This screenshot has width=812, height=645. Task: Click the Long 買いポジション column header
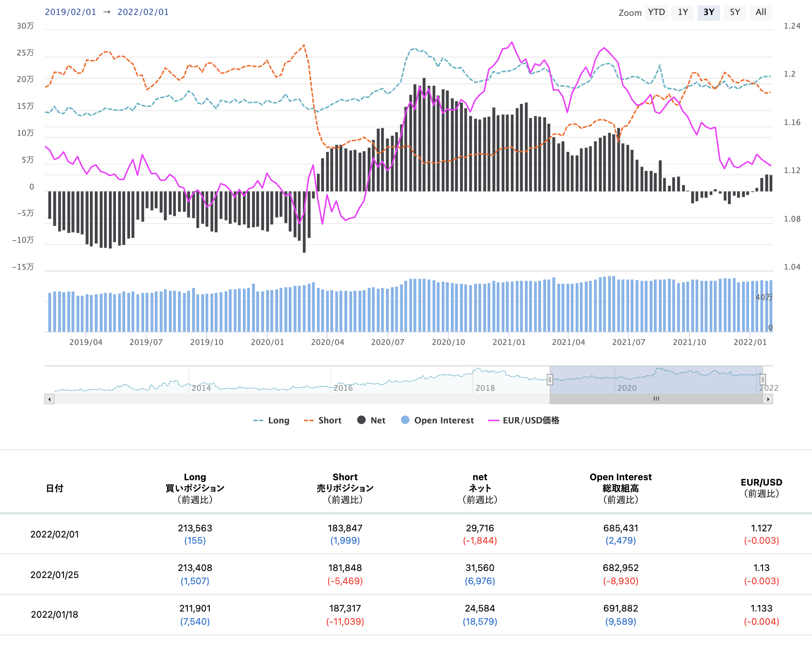point(195,488)
